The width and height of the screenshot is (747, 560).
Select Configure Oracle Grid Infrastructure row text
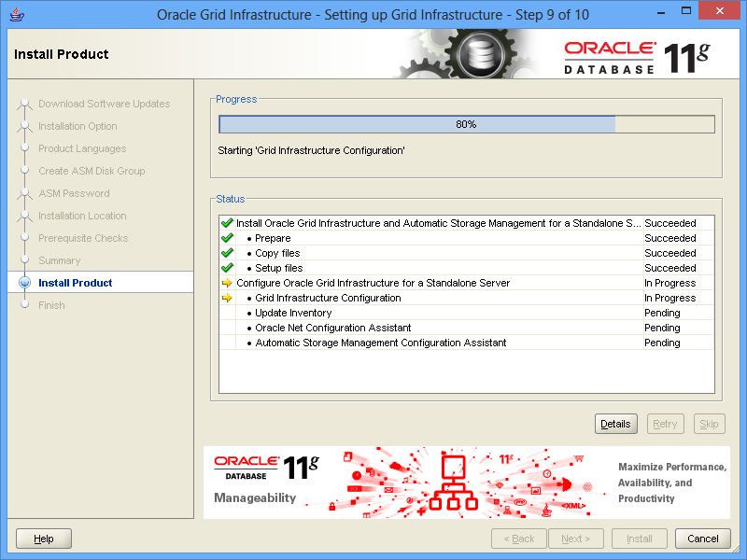pos(373,283)
